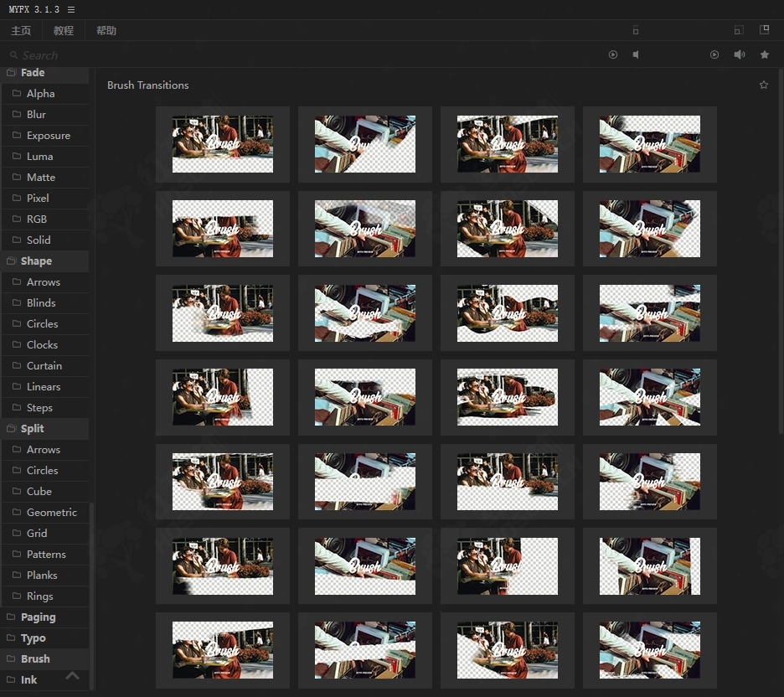Screen dimensions: 784x697
Task: Click the smallest thumbnail size icon
Action: (x=635, y=31)
